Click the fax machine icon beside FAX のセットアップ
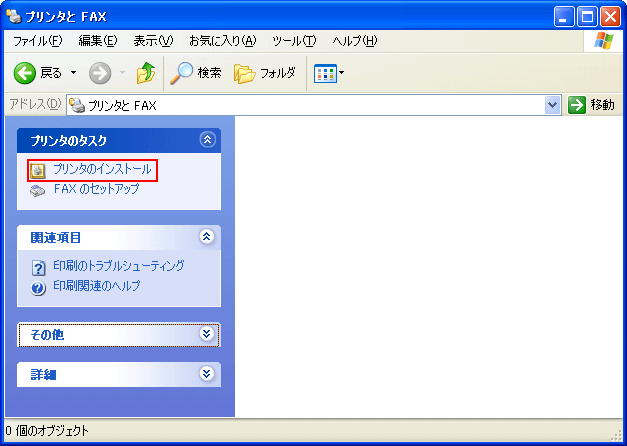The width and height of the screenshot is (627, 446). coord(38,191)
